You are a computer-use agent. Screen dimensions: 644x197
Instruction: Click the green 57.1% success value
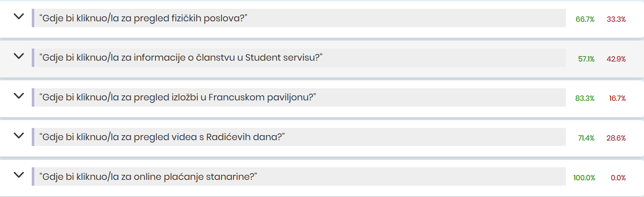[586, 59]
